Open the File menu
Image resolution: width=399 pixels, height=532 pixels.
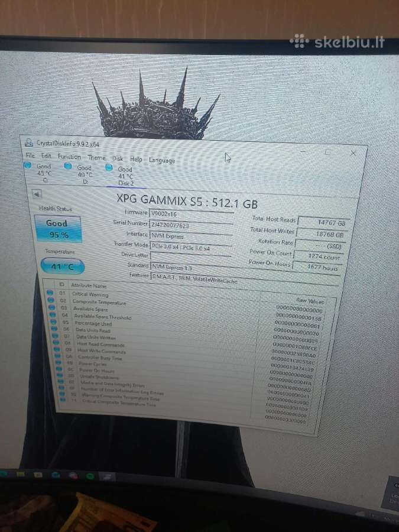click(x=30, y=155)
